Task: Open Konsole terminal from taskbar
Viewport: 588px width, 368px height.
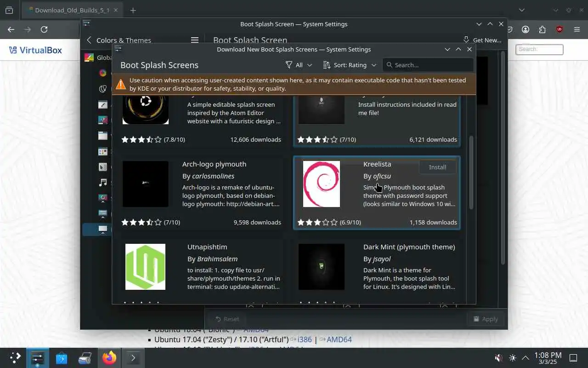Action: pos(133,358)
